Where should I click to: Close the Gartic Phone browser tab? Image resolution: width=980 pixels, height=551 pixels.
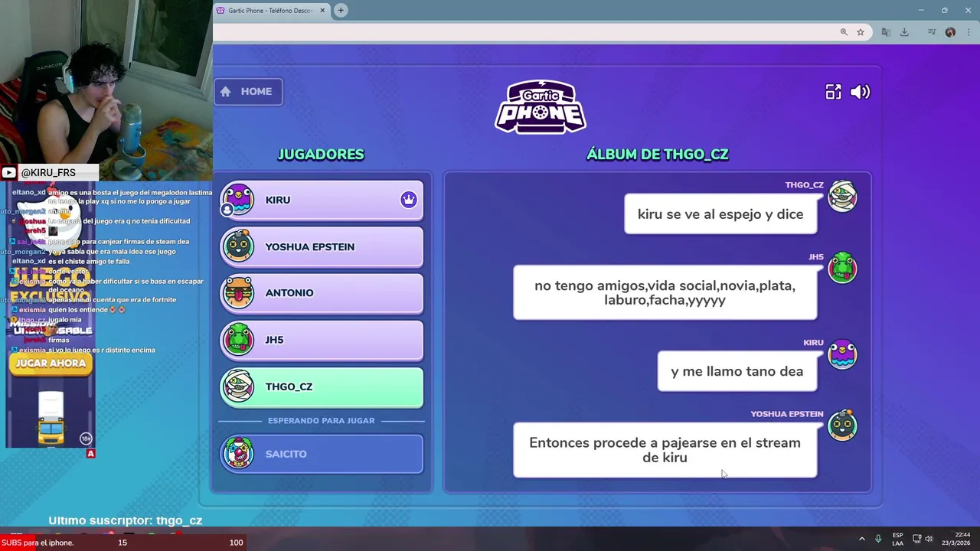[322, 11]
